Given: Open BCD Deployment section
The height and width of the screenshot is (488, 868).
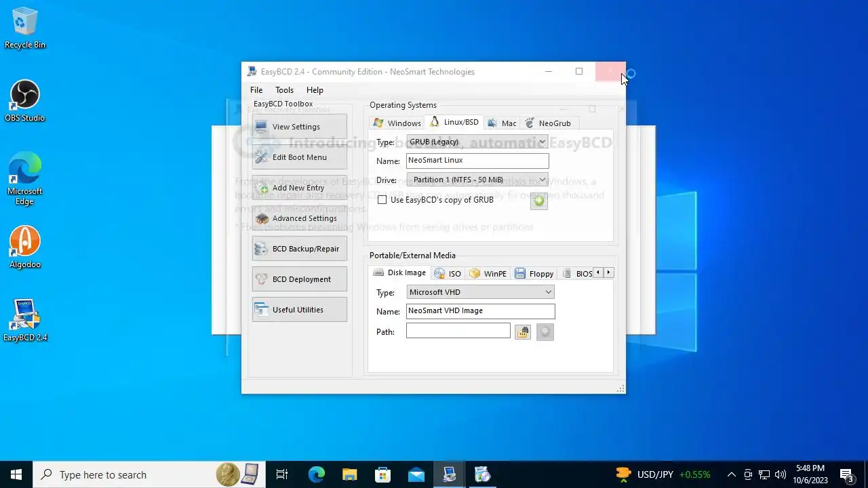Looking at the screenshot, I should (x=299, y=279).
